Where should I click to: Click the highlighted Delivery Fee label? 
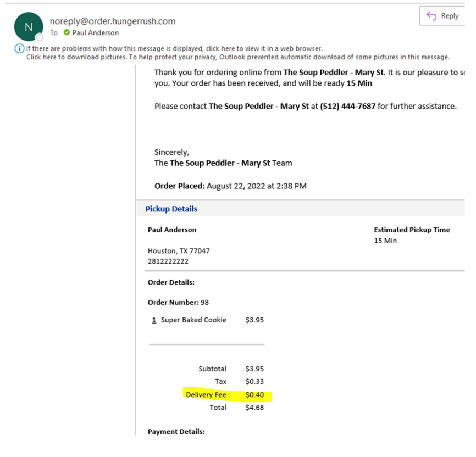(206, 395)
